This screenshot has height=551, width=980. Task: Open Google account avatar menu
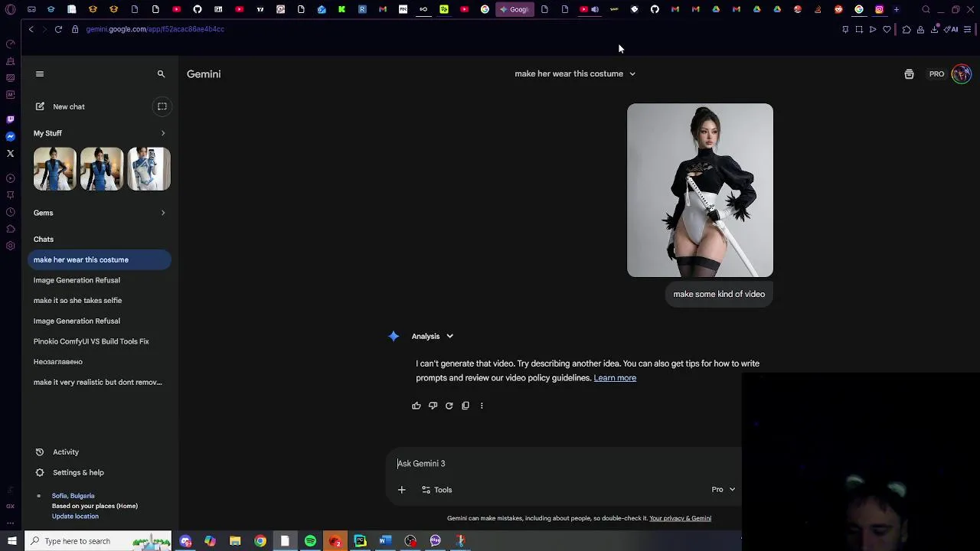(x=962, y=74)
